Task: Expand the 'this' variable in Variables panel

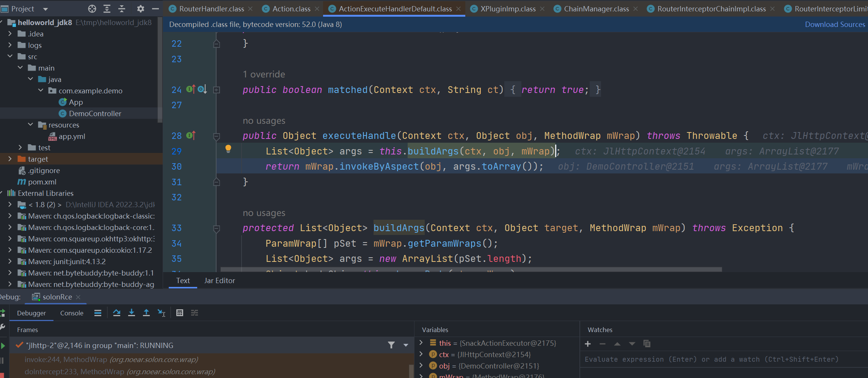Action: (x=421, y=343)
